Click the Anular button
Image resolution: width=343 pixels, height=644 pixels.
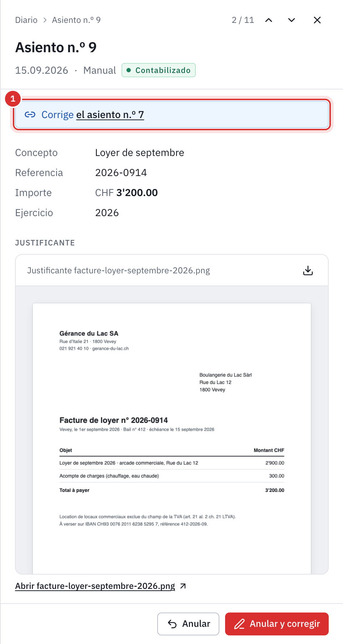(x=188, y=624)
